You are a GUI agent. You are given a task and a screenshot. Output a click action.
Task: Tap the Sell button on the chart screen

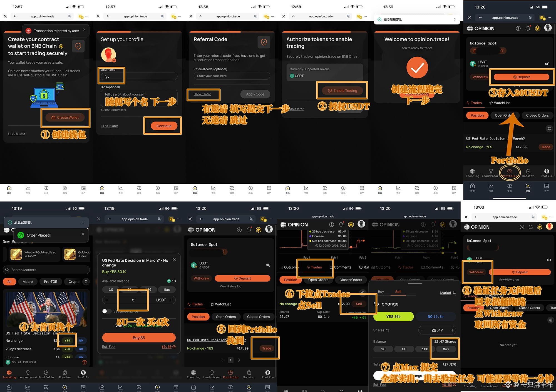click(359, 304)
